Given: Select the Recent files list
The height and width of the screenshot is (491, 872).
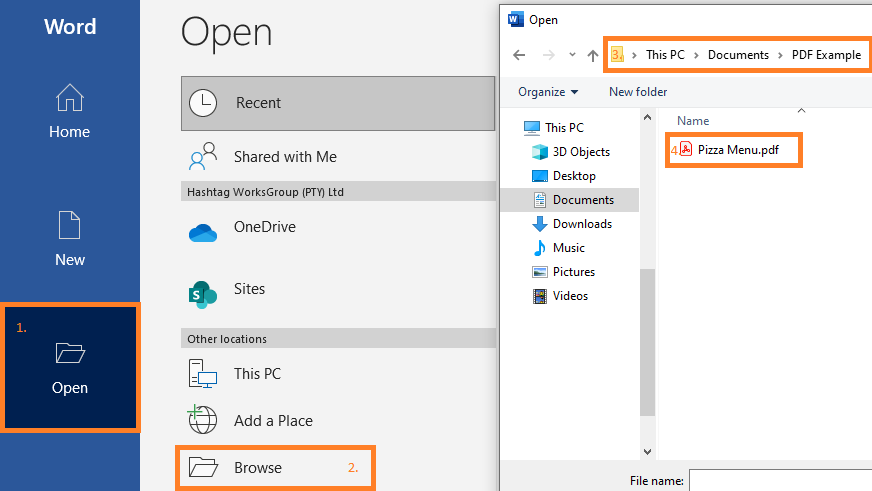Looking at the screenshot, I should coord(338,103).
